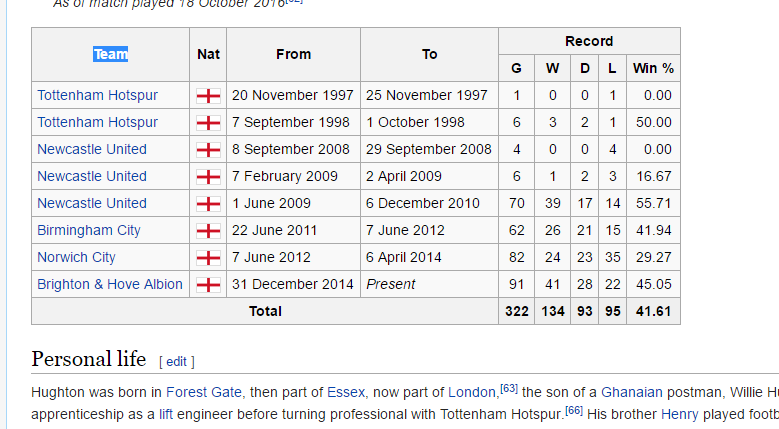Click England flag beside 1 June 2009
The image size is (779, 429).
click(x=208, y=204)
